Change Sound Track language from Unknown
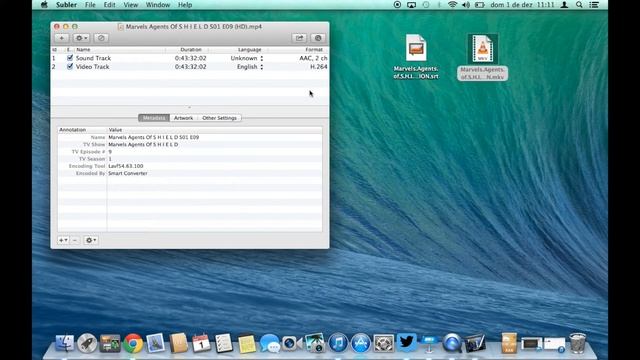Image resolution: width=640 pixels, height=360 pixels. pos(247,58)
